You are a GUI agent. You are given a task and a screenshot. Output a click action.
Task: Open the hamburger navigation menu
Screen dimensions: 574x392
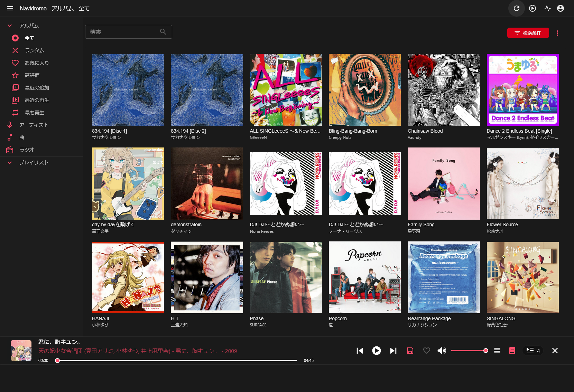pyautogui.click(x=10, y=8)
